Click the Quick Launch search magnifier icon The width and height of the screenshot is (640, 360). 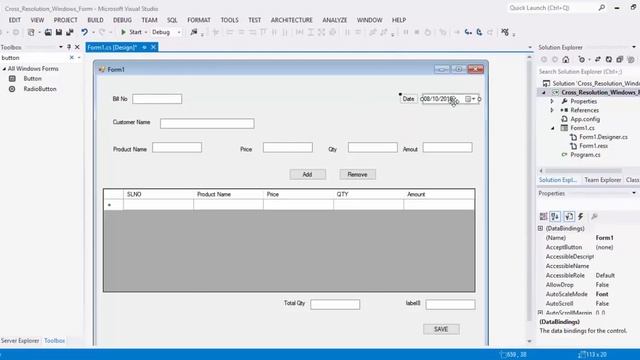[602, 7]
